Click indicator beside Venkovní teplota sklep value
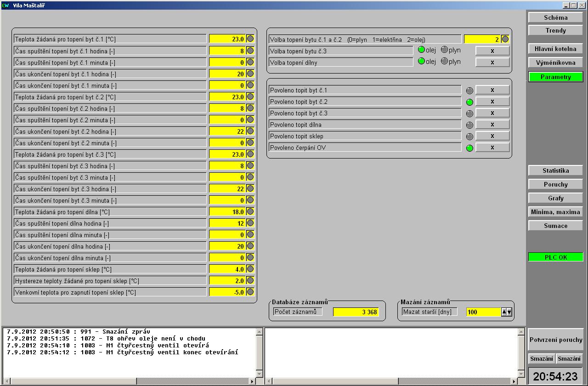The width and height of the screenshot is (588, 386). pyautogui.click(x=250, y=292)
